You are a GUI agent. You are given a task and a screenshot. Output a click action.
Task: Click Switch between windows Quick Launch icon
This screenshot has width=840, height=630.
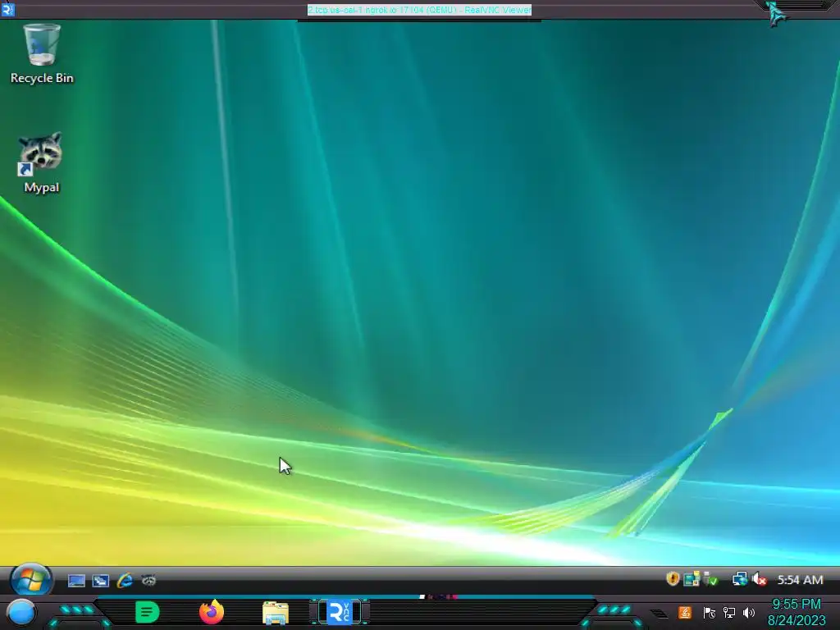pyautogui.click(x=101, y=581)
